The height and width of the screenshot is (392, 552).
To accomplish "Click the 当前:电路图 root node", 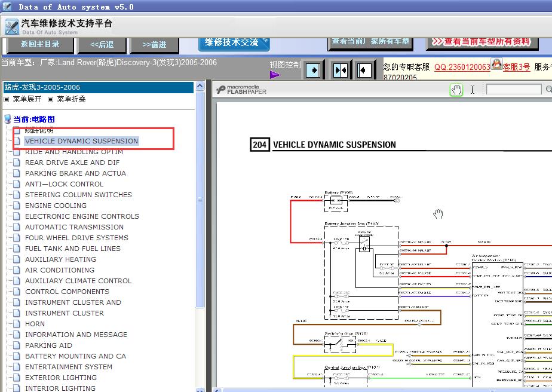I will pyautogui.click(x=34, y=120).
